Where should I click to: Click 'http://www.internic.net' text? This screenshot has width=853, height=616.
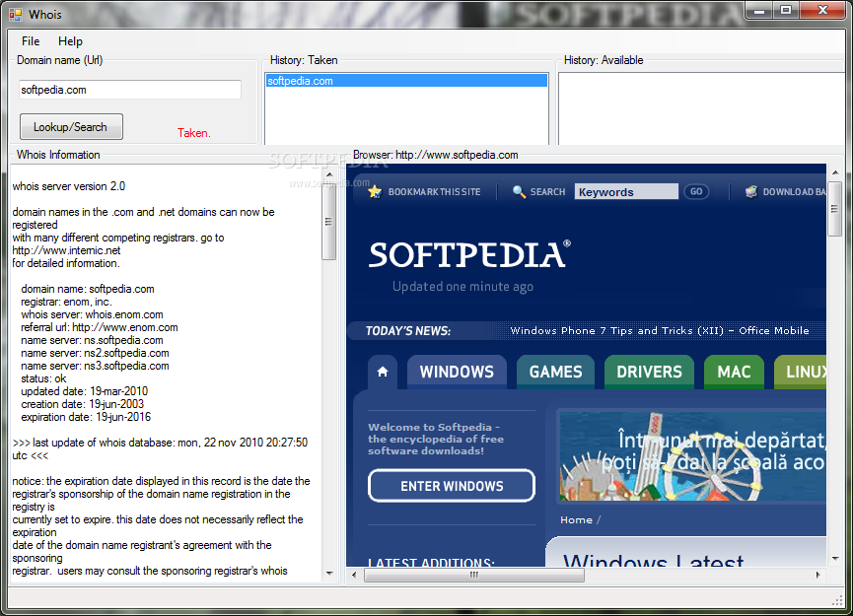66,250
